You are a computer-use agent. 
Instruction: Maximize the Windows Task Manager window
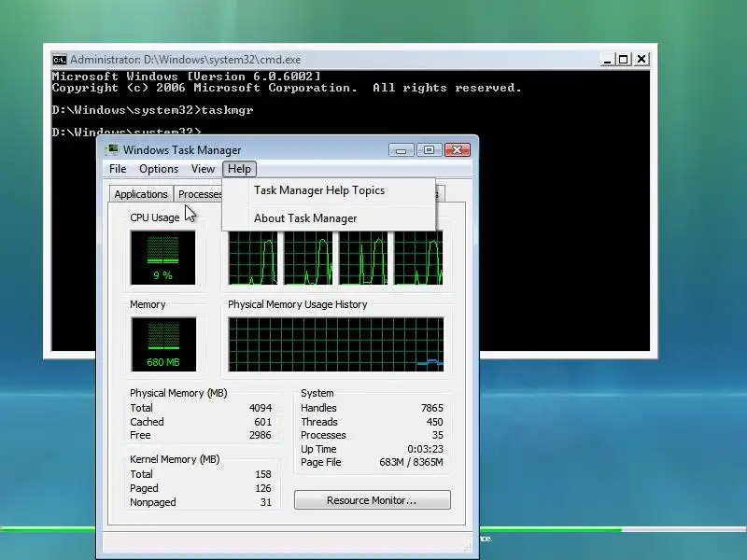[429, 150]
